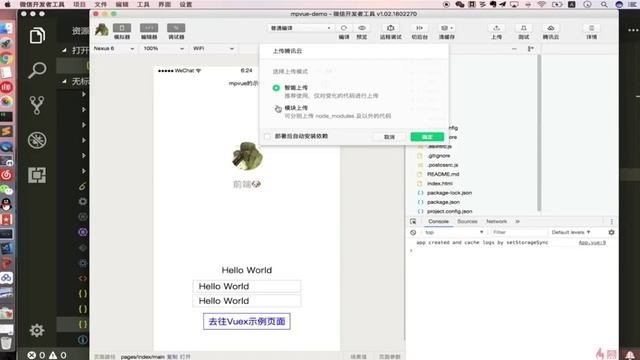Open the 项目 menu in menu bar

point(79,4)
